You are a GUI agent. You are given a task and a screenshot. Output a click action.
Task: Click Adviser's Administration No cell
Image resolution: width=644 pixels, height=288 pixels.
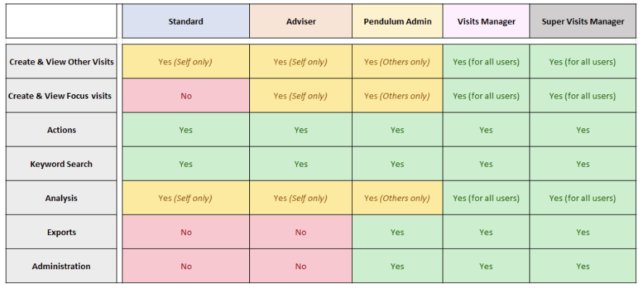click(301, 266)
